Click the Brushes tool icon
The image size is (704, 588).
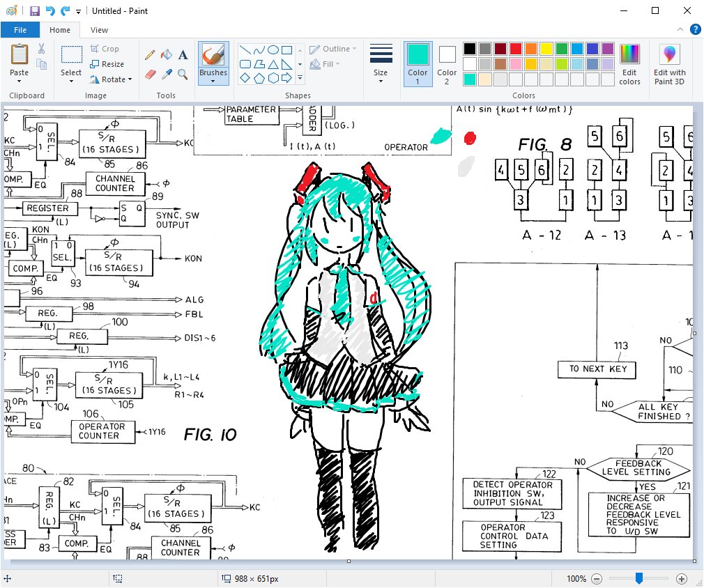coord(213,55)
